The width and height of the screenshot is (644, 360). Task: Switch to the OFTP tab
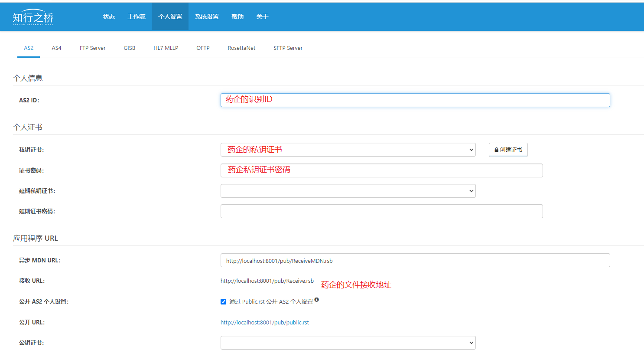[203, 48]
